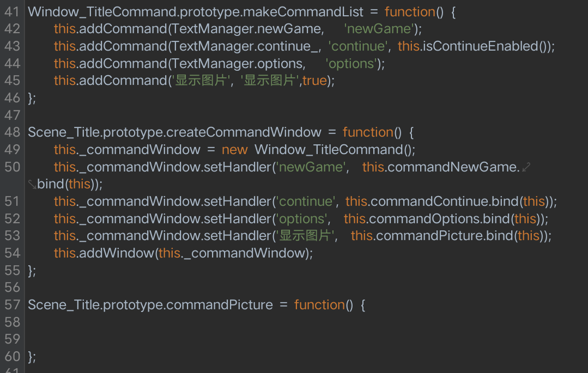Click commandContinue.bind on line 51
The image size is (588, 373).
click(x=444, y=201)
